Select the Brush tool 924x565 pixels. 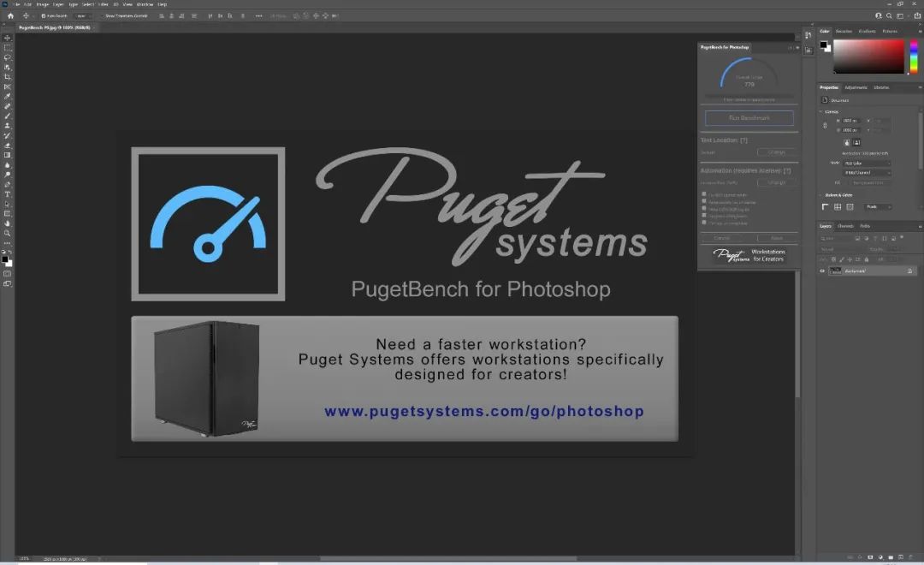[8, 116]
